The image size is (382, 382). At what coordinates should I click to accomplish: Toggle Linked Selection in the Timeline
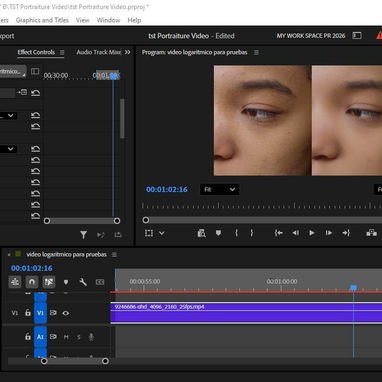[49, 282]
